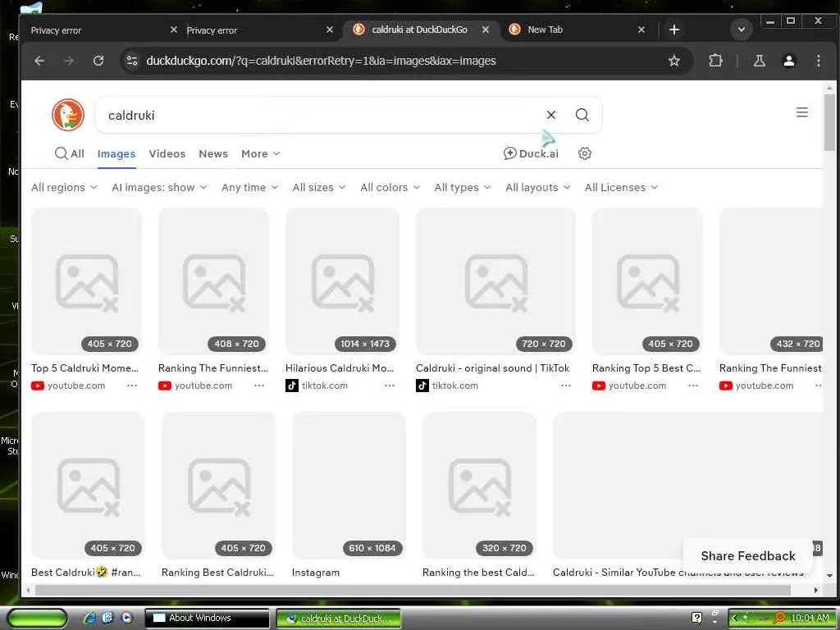Click the vertical scrollbar thumb
840x630 pixels.
tap(829, 122)
